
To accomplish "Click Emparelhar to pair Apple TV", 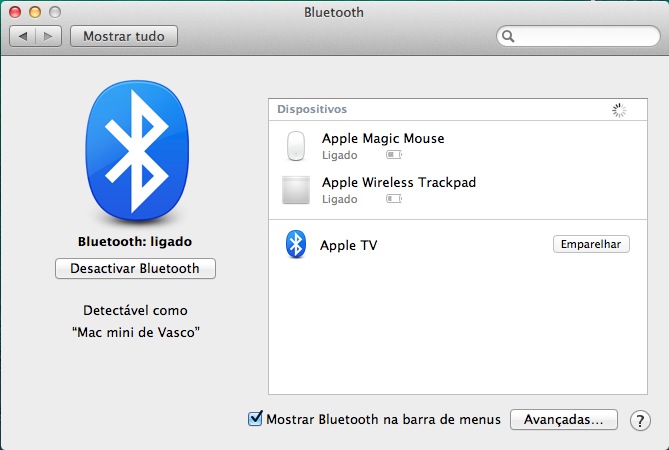I will pyautogui.click(x=591, y=244).
